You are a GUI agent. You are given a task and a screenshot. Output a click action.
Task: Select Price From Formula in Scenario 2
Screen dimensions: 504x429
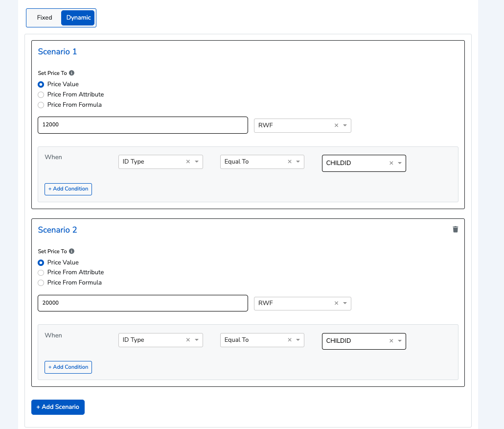point(41,283)
